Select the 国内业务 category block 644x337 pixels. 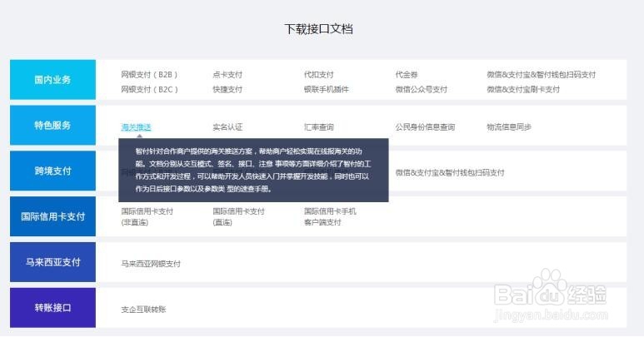click(52, 80)
